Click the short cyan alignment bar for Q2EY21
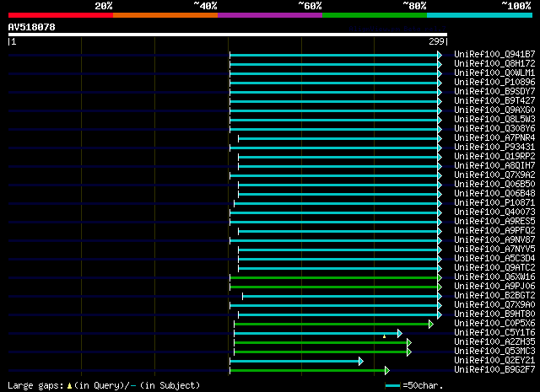This screenshot has width=540, height=392. click(296, 362)
